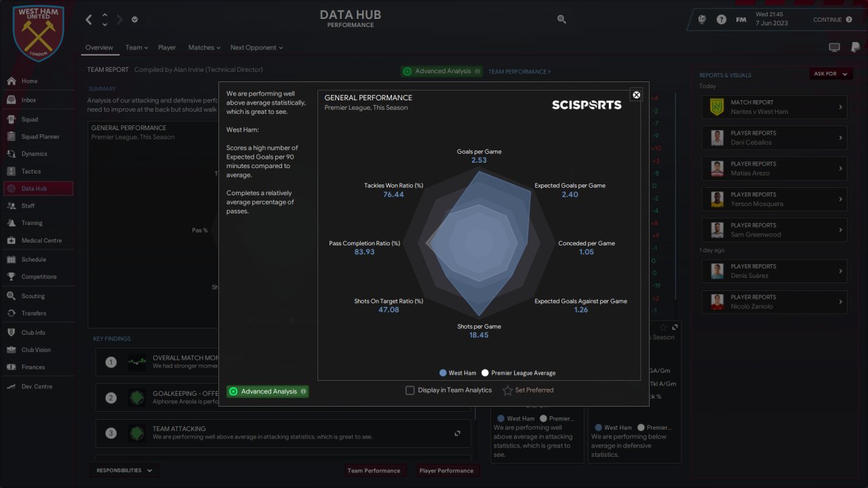Expand the Denis Suárez player report chevron
Image resolution: width=868 pixels, height=488 pixels.
pos(841,271)
